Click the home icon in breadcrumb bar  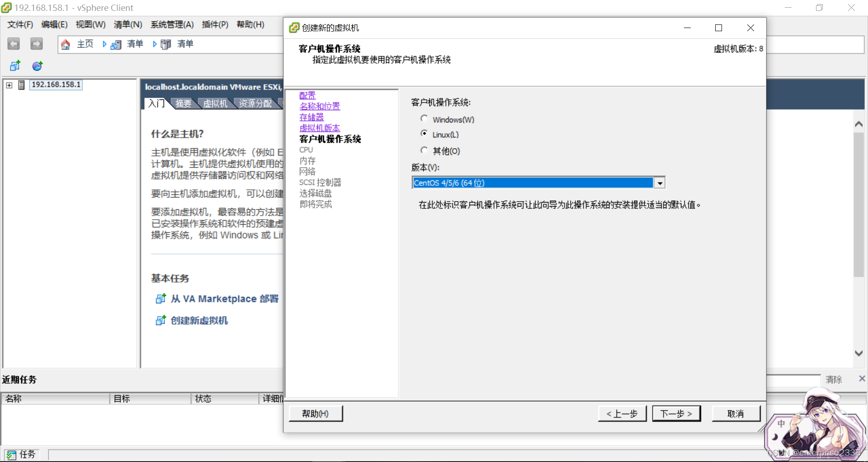(66, 44)
